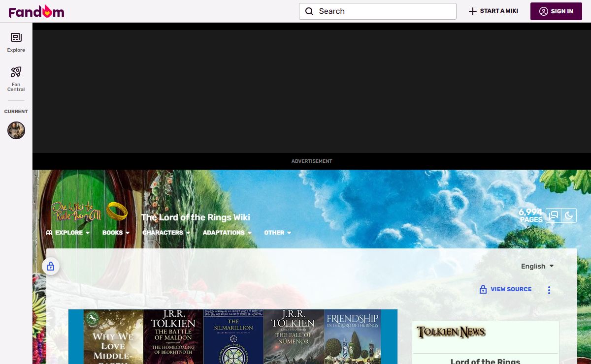Expand the Characters navigation menu
591x364 pixels.
tap(166, 233)
